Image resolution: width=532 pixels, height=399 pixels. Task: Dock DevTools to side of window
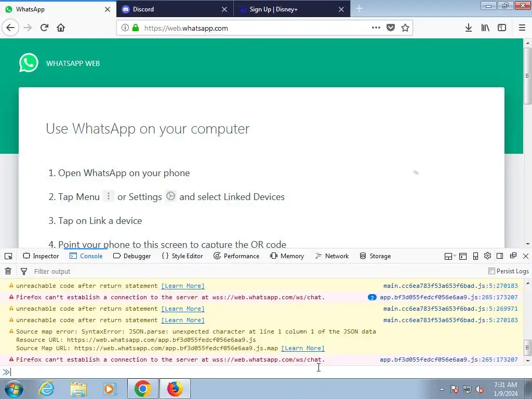pyautogui.click(x=500, y=256)
